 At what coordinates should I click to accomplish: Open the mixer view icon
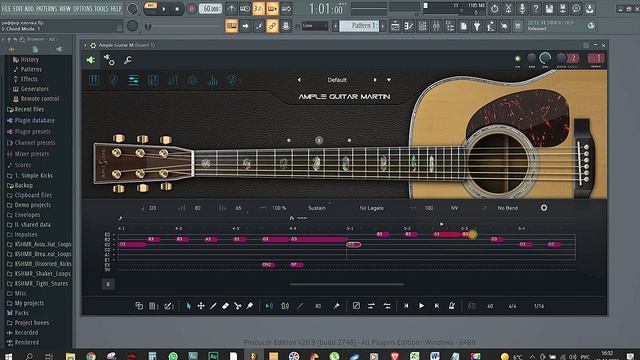(436, 26)
